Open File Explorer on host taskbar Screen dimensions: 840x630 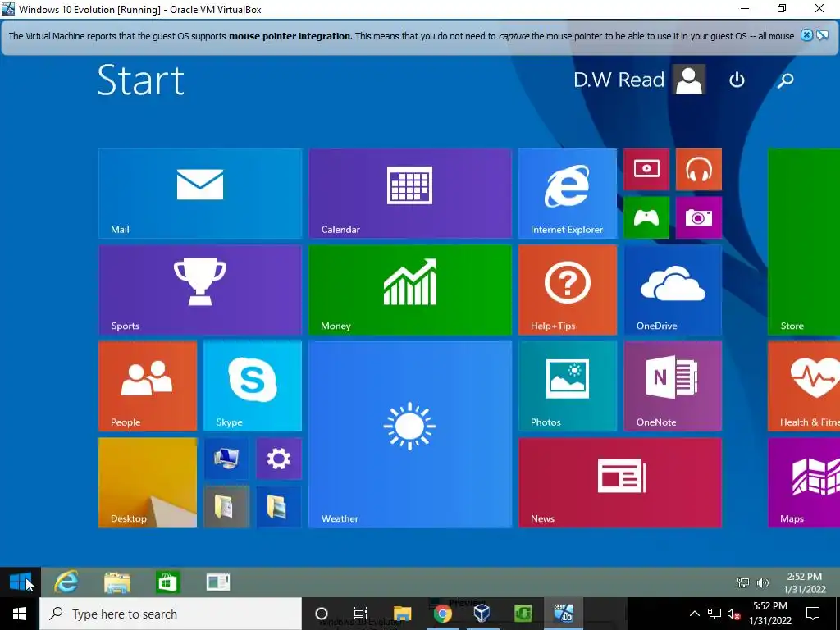click(x=402, y=614)
